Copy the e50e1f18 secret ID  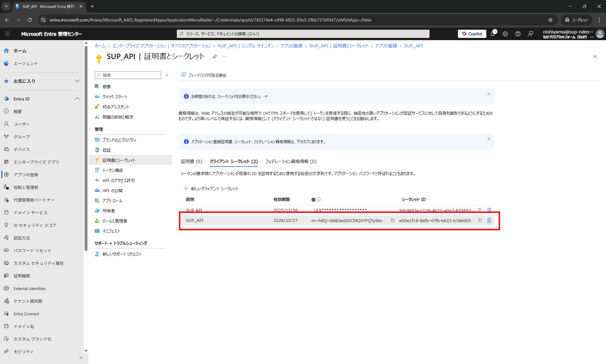480,220
